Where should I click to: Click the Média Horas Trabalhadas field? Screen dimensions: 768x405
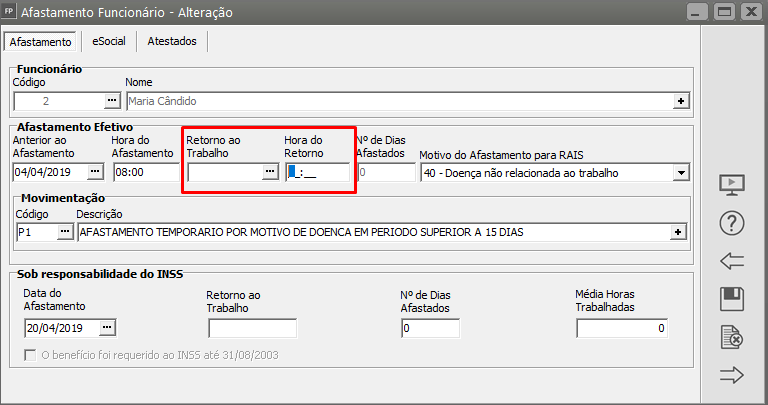(622, 328)
